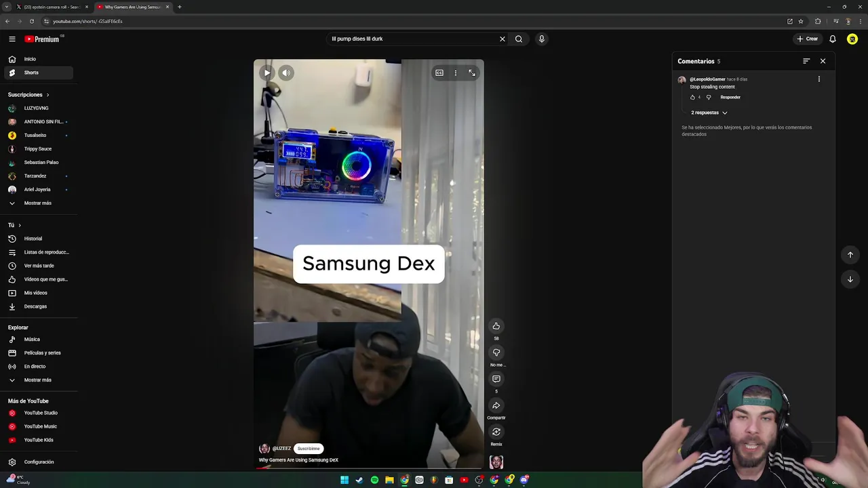Click the Crear button

coord(808,39)
